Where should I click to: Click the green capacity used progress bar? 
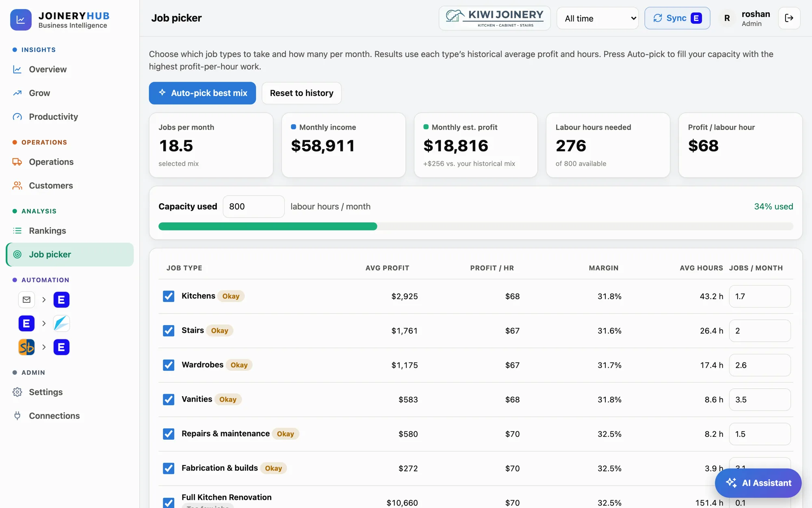268,226
